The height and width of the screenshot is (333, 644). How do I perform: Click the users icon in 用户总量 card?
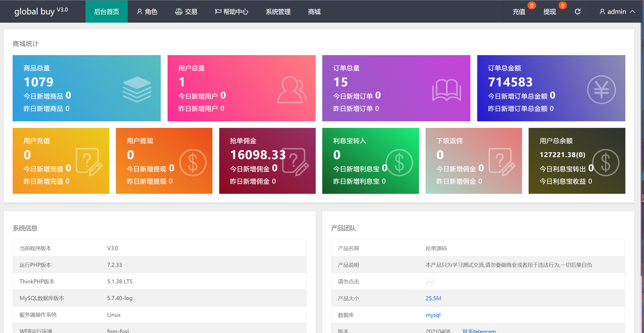point(292,90)
